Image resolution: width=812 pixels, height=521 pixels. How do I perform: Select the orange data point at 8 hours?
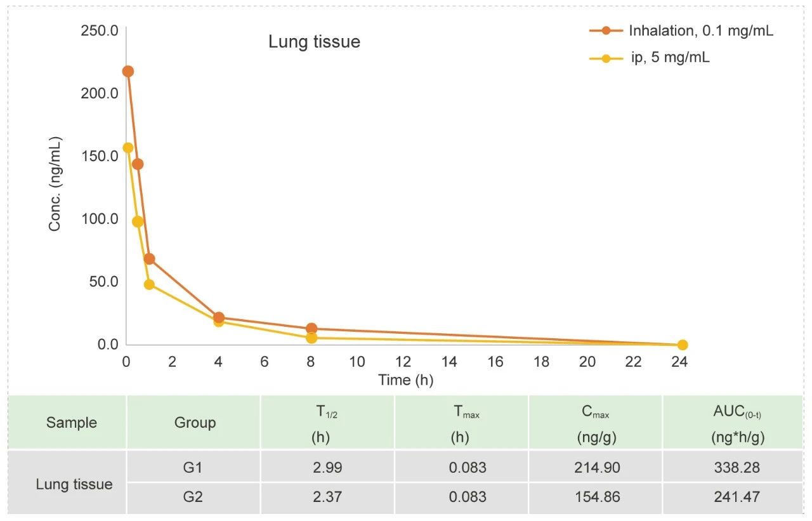pyautogui.click(x=311, y=329)
